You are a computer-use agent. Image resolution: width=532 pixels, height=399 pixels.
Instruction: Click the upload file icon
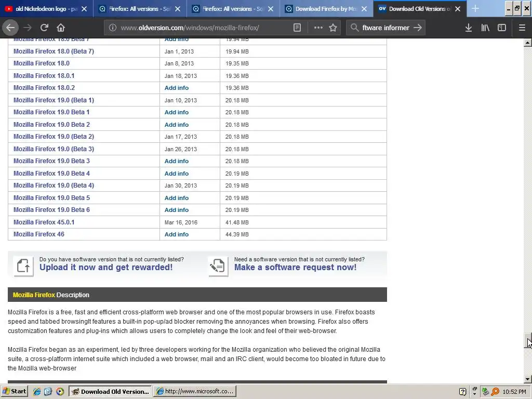tap(23, 265)
